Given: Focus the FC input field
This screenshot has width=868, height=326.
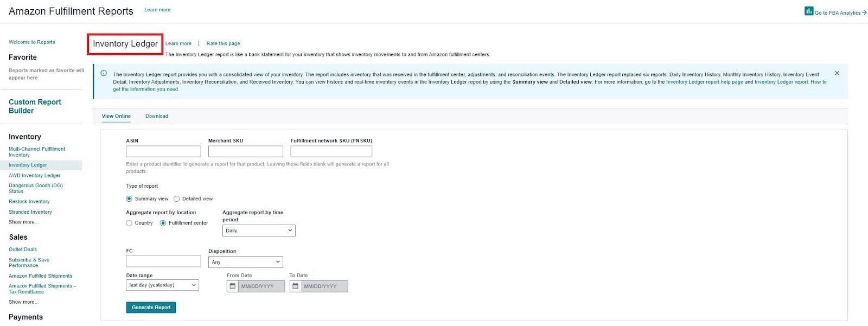Looking at the screenshot, I should 163,261.
